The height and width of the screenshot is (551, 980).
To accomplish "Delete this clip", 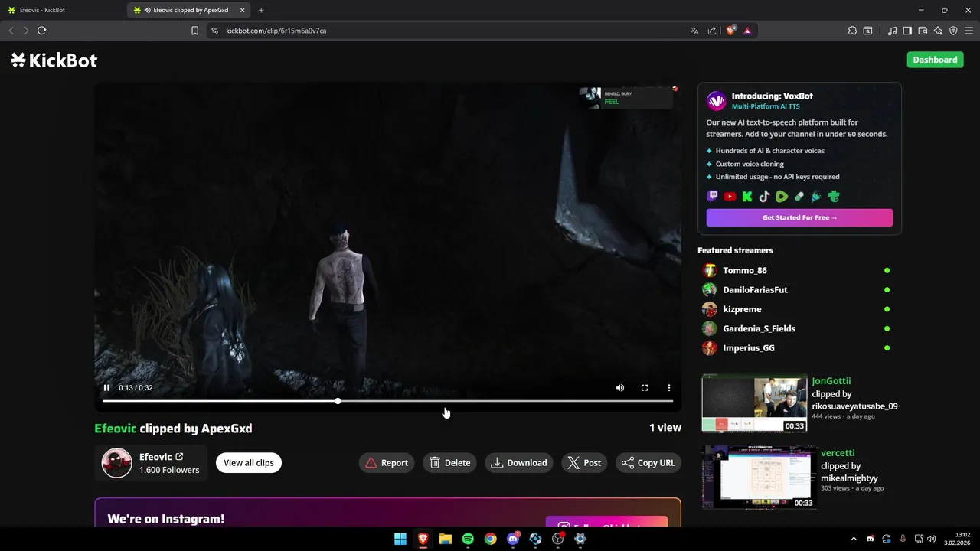I will [450, 462].
